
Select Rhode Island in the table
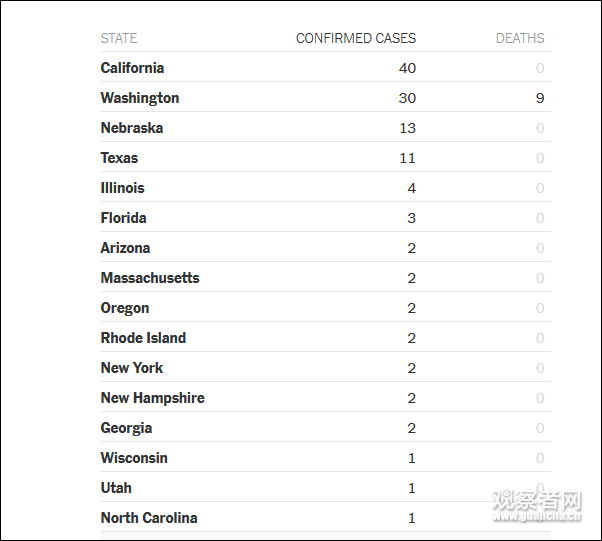(x=143, y=338)
